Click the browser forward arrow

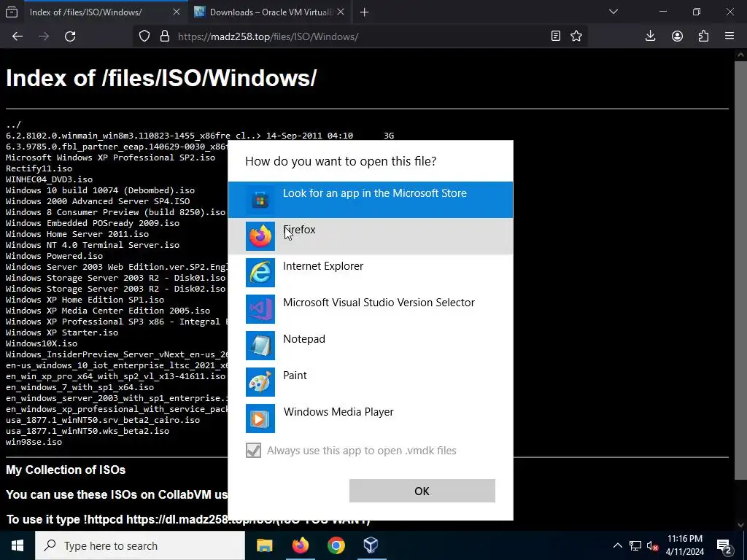tap(44, 36)
